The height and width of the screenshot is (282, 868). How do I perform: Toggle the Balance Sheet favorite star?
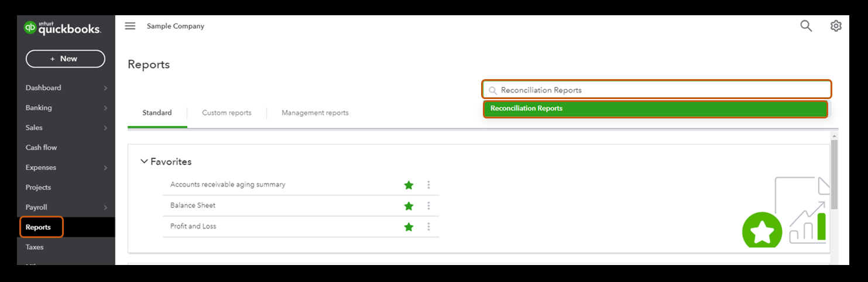point(409,206)
